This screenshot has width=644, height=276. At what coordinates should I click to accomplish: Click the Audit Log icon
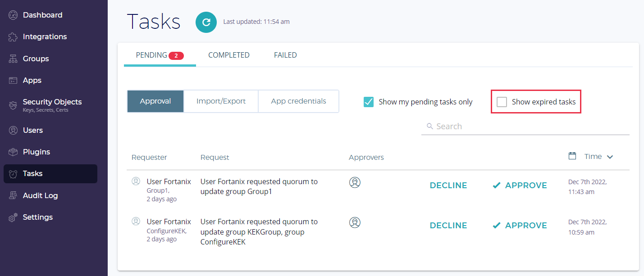[x=14, y=195]
